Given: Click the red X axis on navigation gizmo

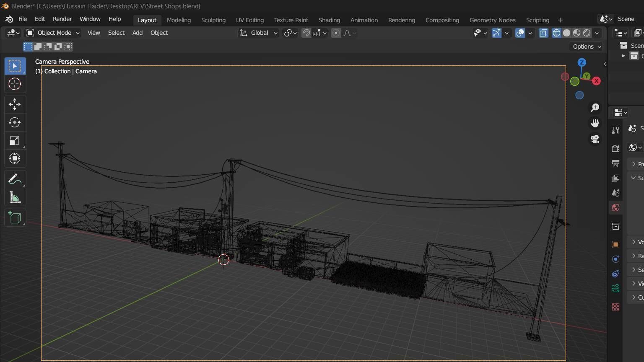Looking at the screenshot, I should [596, 81].
